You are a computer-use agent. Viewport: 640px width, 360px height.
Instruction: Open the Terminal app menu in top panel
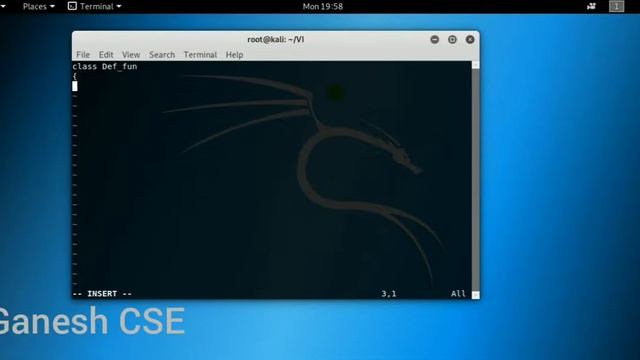click(95, 7)
